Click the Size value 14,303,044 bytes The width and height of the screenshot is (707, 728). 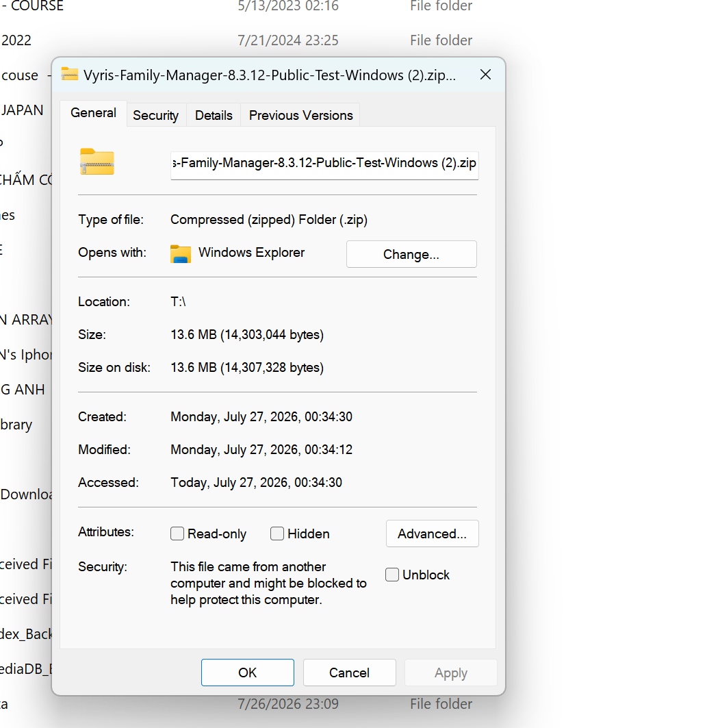247,335
